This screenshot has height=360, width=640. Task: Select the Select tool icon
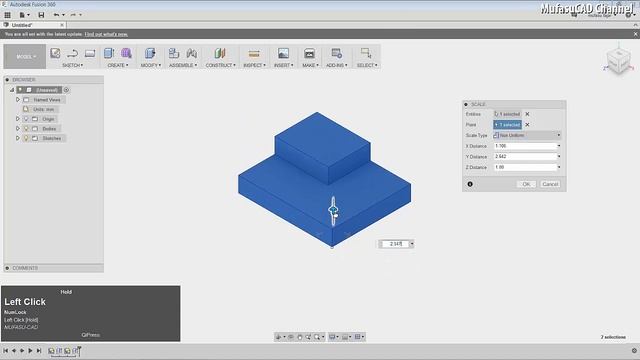click(x=366, y=53)
